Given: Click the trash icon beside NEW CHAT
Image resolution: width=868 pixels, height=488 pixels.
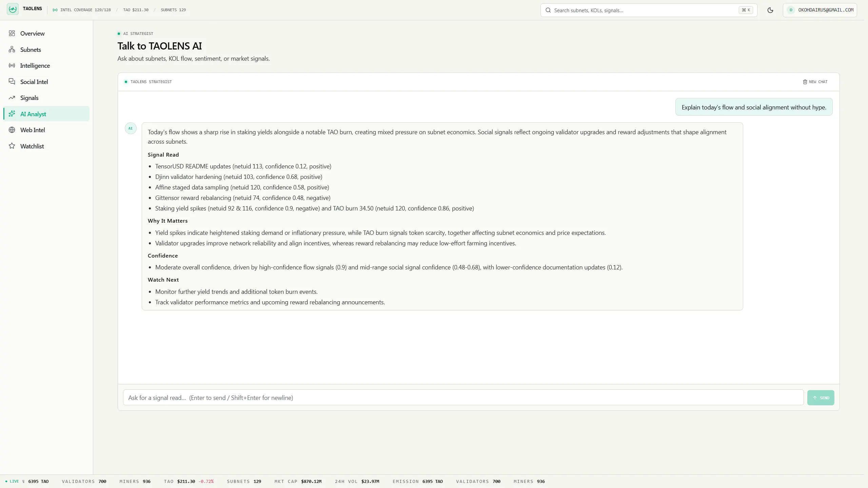Looking at the screenshot, I should [805, 82].
